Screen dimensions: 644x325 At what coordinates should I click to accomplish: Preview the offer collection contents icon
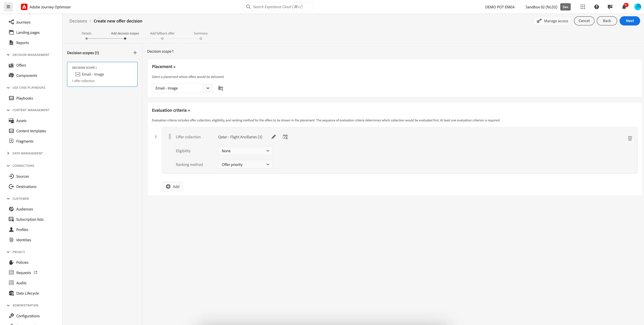[285, 137]
